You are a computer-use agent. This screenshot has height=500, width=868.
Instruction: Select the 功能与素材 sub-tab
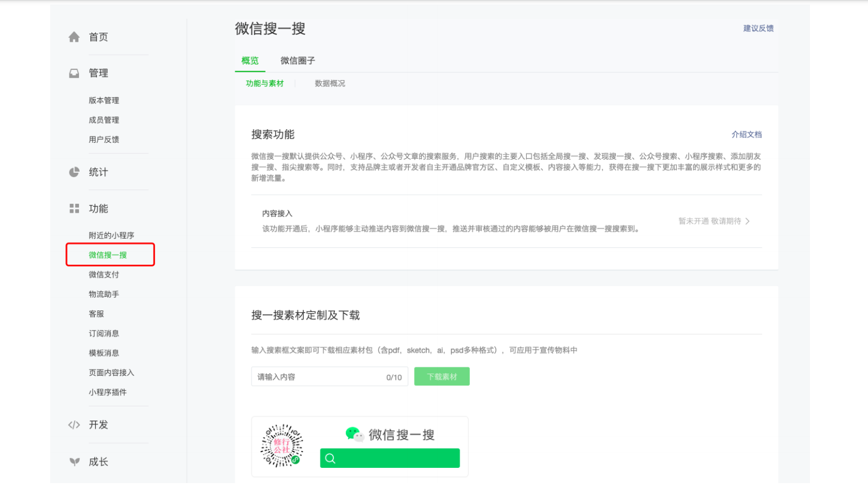pos(265,84)
